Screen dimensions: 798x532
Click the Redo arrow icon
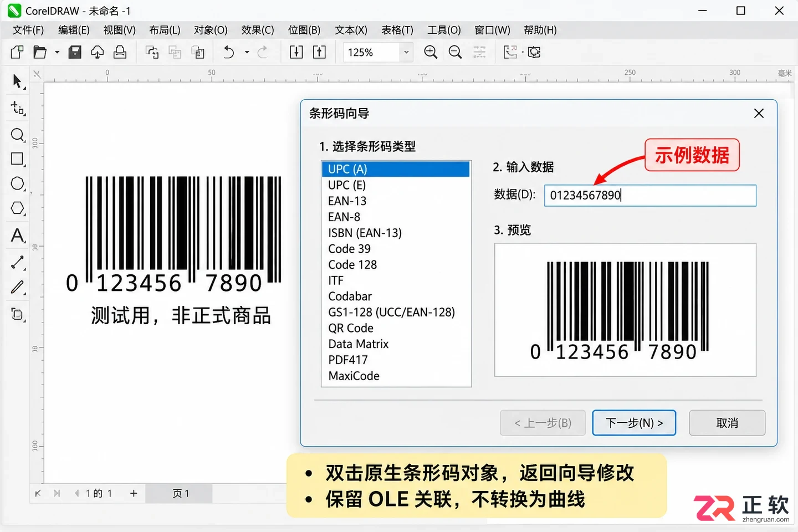click(x=263, y=52)
